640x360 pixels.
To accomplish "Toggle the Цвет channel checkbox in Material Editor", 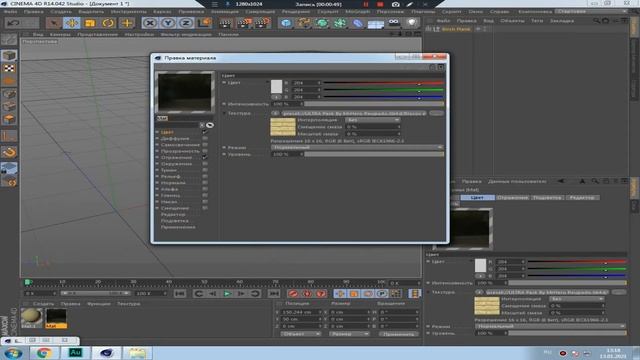I will point(205,132).
